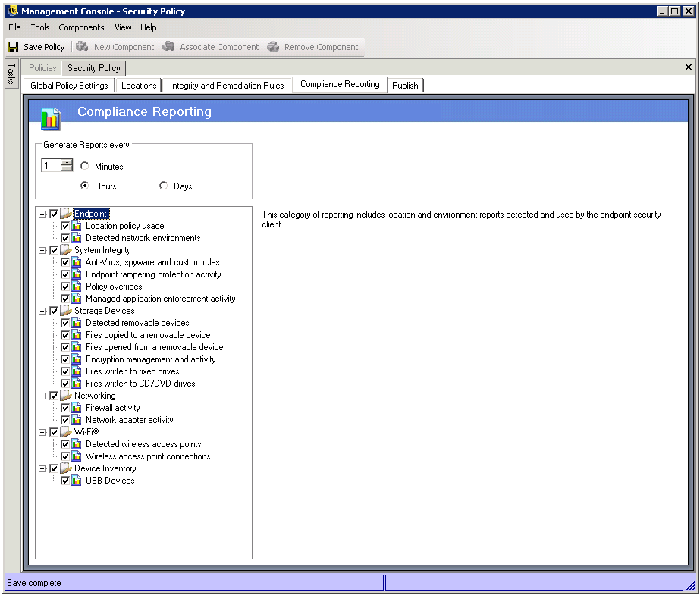The width and height of the screenshot is (700, 595).
Task: Switch to the Compliance Reporting tab
Action: (x=340, y=84)
